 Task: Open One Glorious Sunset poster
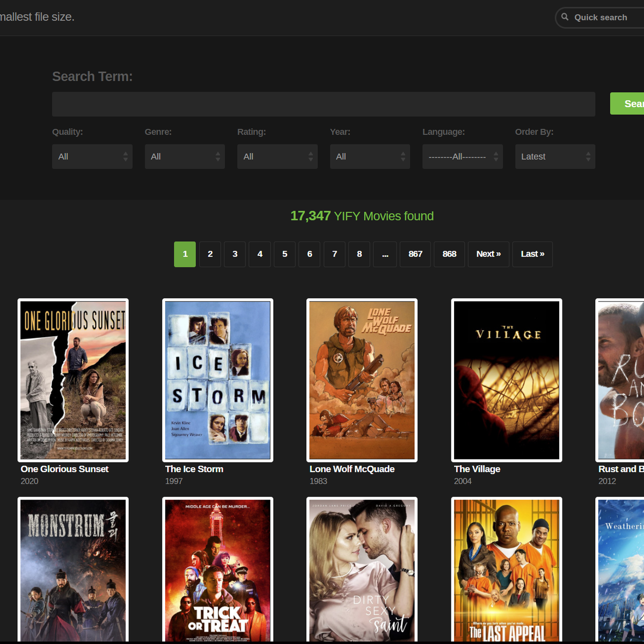click(73, 380)
